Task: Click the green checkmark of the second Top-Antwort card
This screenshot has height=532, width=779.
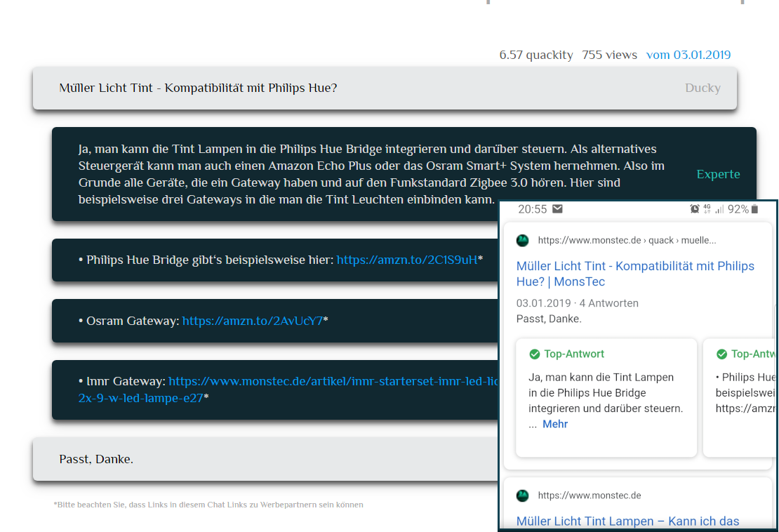Action: point(722,354)
